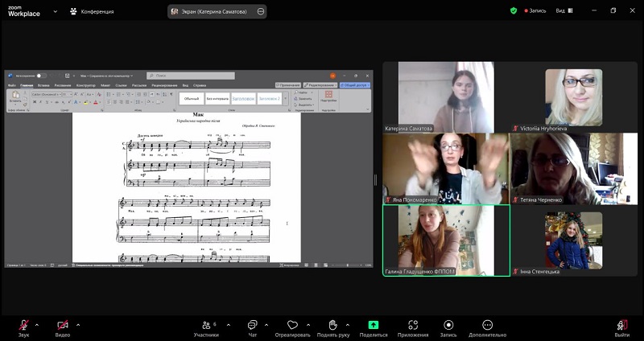This screenshot has width=644, height=341.
Task: Open Ссылки tab in Word ribbon
Action: point(122,85)
